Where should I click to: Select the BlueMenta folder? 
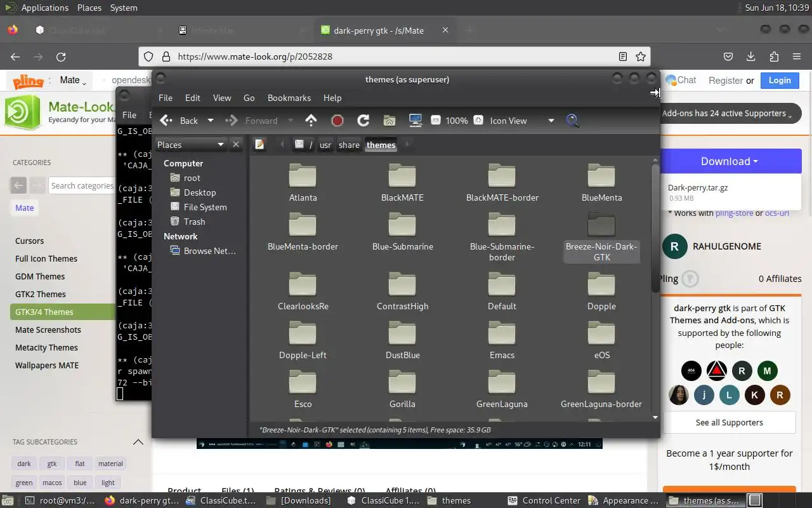[x=601, y=182]
